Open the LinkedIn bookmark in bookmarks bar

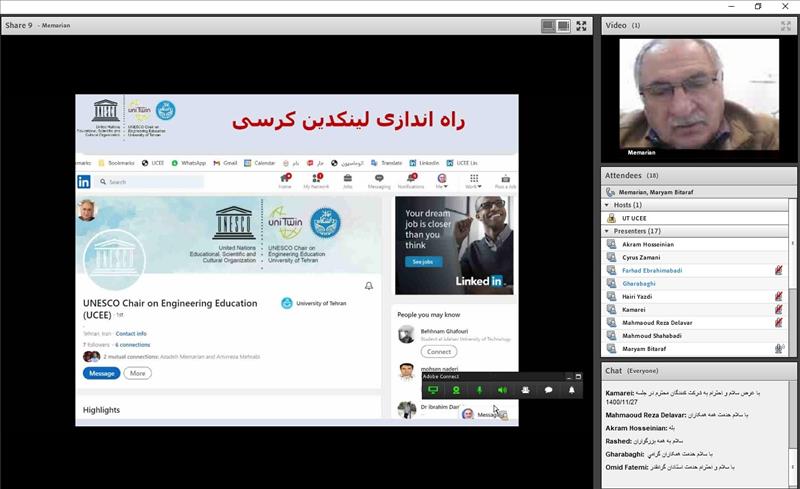tap(424, 163)
